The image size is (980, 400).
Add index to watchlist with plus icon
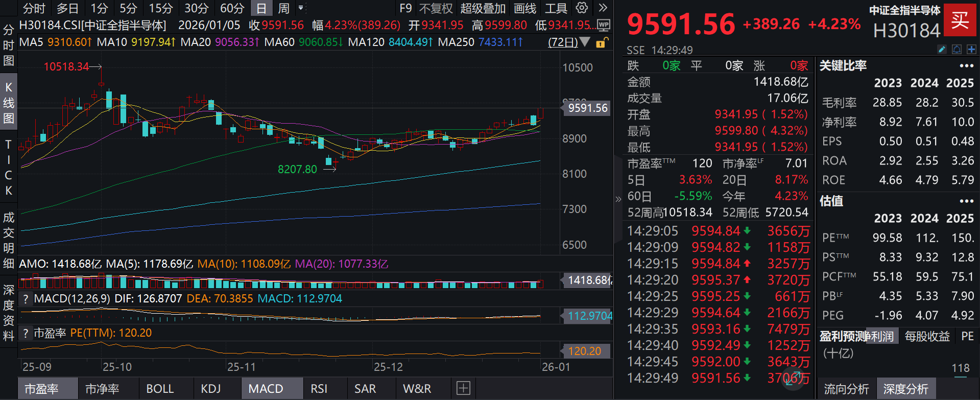click(971, 50)
